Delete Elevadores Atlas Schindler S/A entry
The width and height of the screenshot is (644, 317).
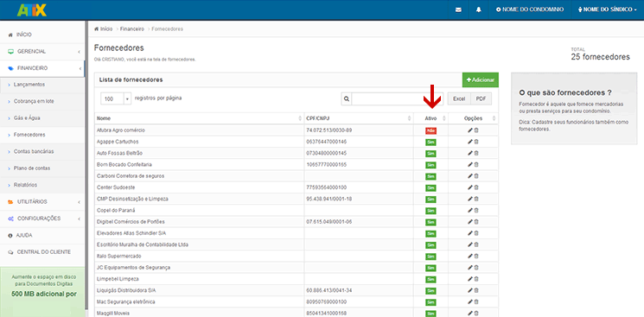click(476, 233)
